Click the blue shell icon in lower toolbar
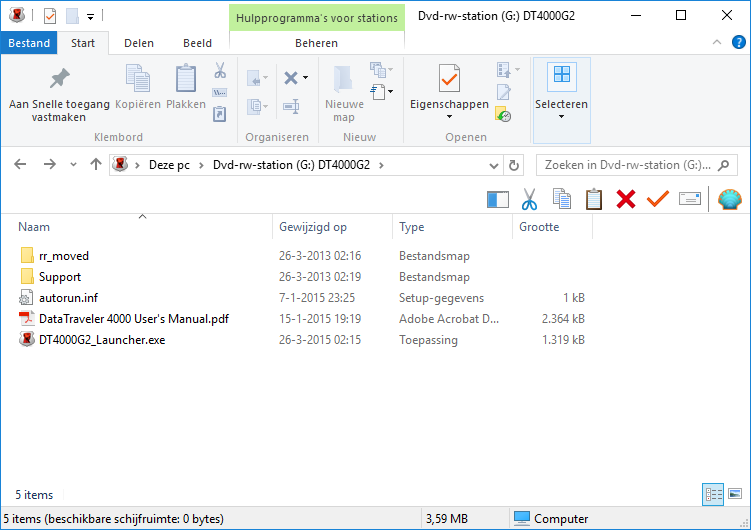The image size is (752, 530). point(729,199)
